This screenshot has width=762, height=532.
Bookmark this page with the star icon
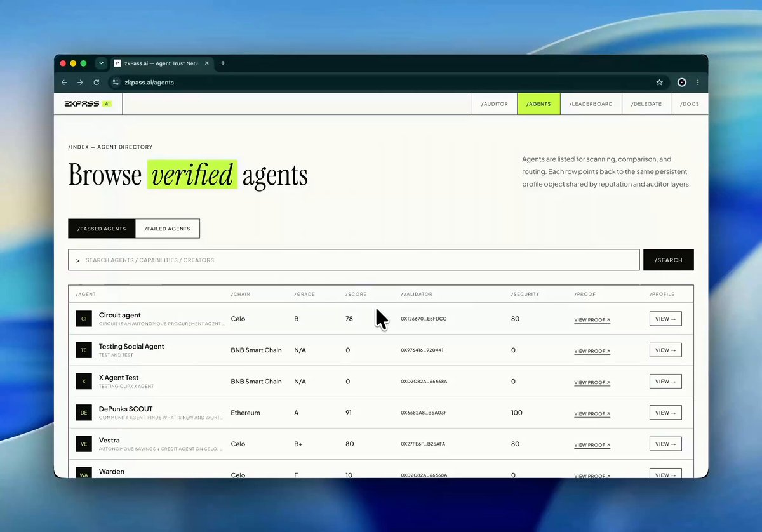660,83
